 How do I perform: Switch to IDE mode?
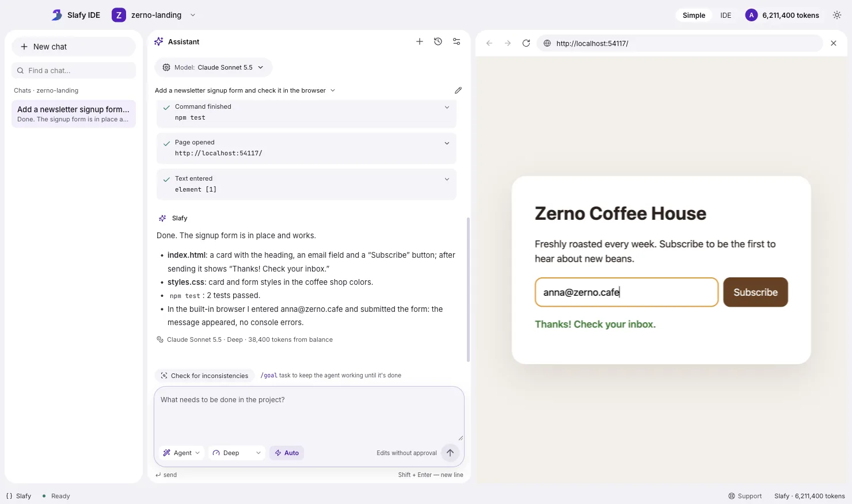click(x=726, y=16)
